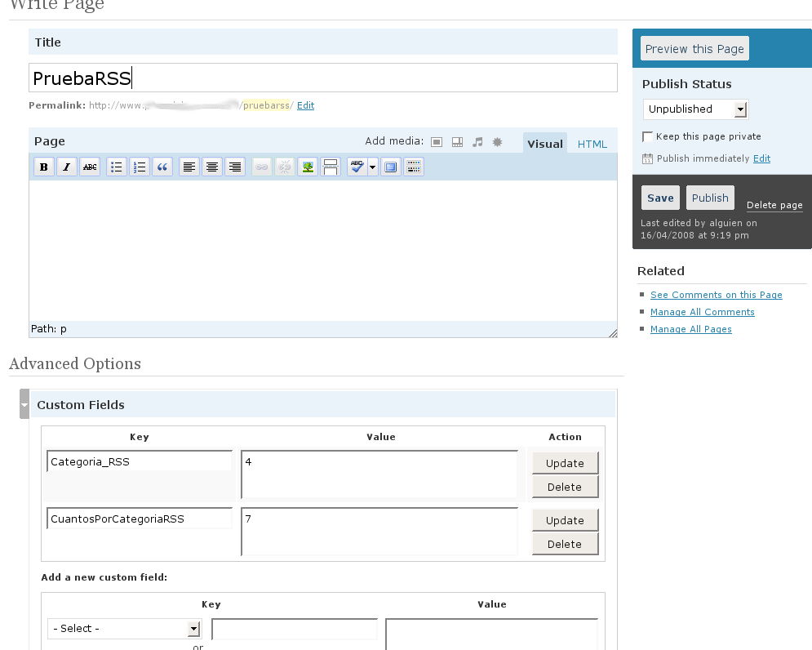The height and width of the screenshot is (650, 812).
Task: Enable 'Keep this page private' checkbox
Action: 648,136
